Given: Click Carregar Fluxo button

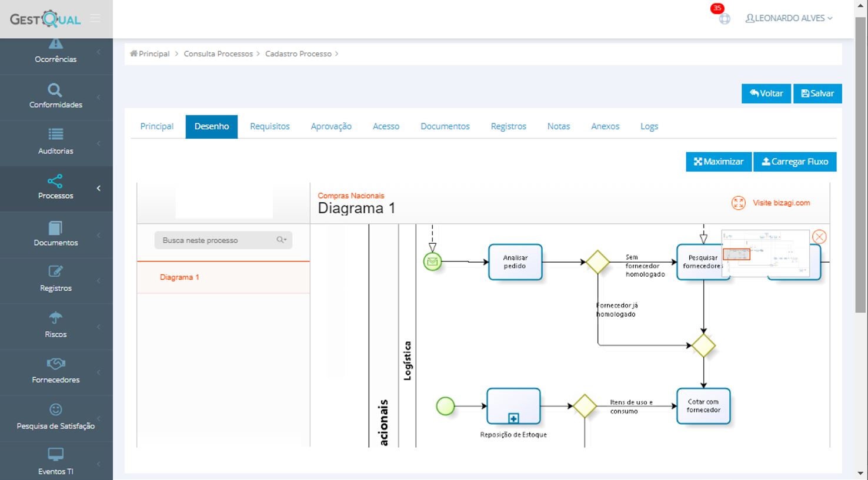Looking at the screenshot, I should coord(795,162).
